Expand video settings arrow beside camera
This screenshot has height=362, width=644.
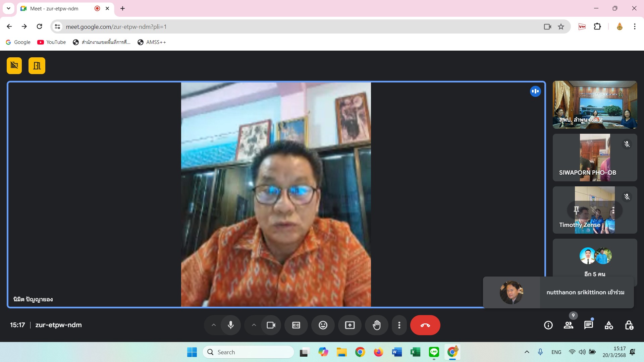pyautogui.click(x=254, y=325)
